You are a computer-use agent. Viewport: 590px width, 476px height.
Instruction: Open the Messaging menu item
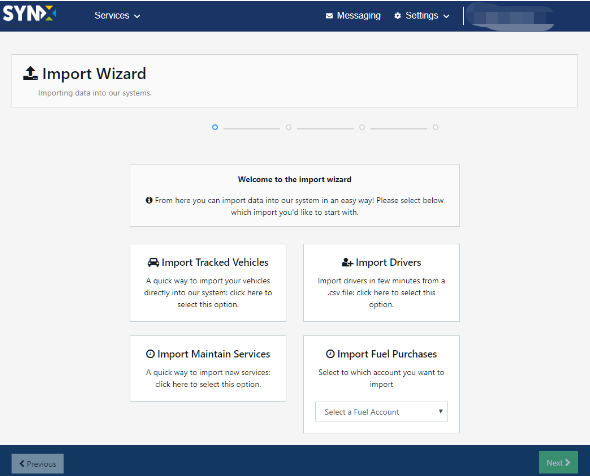[x=353, y=16]
